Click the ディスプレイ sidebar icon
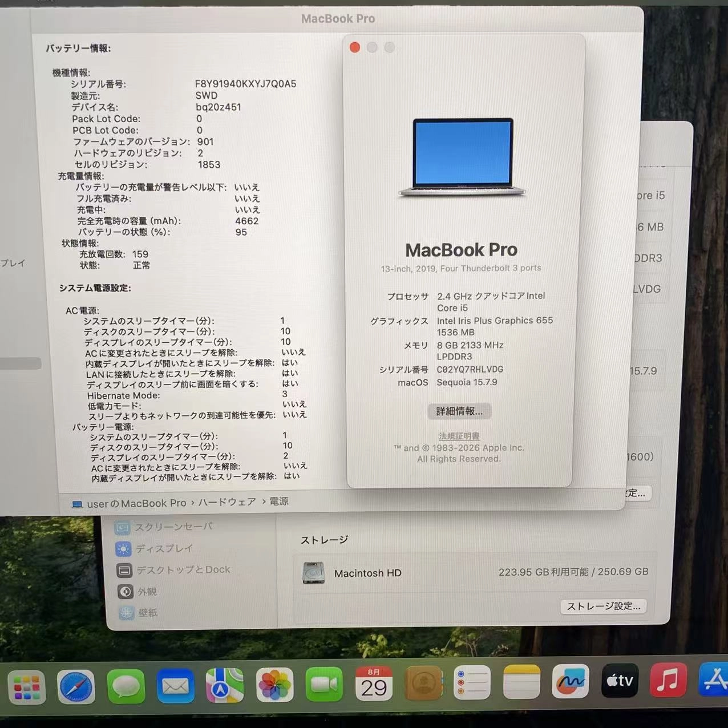Image resolution: width=728 pixels, height=728 pixels. pos(123,549)
